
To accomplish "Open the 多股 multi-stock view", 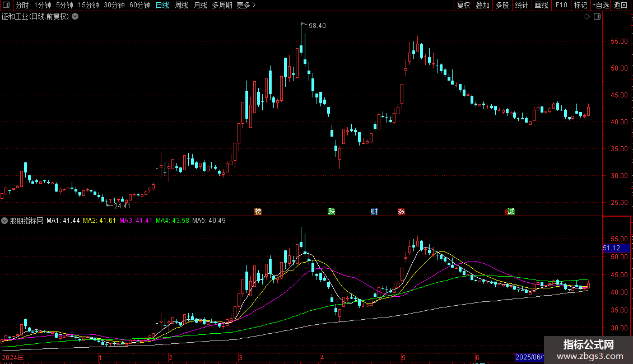I will [x=502, y=5].
